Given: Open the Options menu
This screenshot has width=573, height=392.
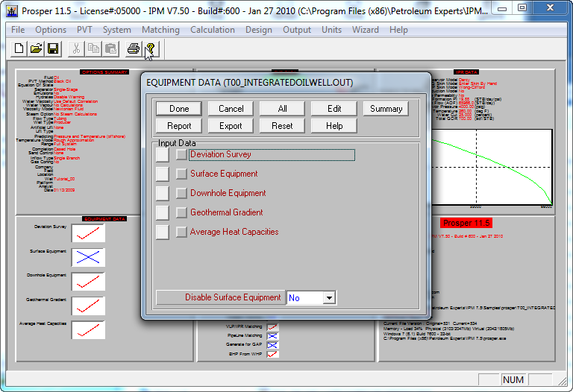Looking at the screenshot, I should [x=51, y=30].
